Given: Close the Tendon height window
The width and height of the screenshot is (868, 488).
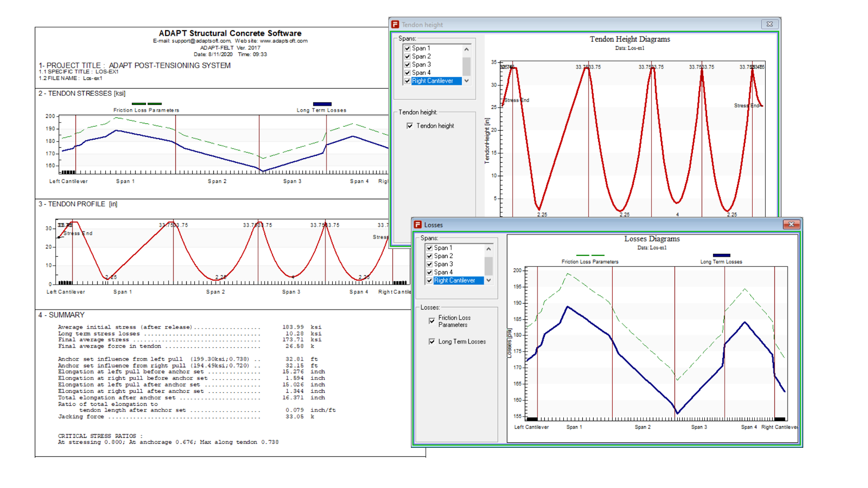Looking at the screenshot, I should (x=769, y=24).
